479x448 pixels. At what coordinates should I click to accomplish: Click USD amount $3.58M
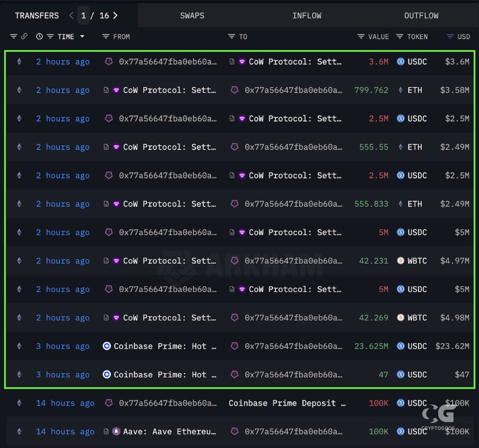[454, 90]
